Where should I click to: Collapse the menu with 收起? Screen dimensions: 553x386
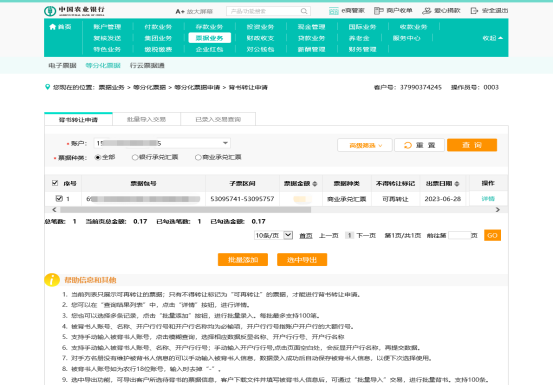[493, 38]
